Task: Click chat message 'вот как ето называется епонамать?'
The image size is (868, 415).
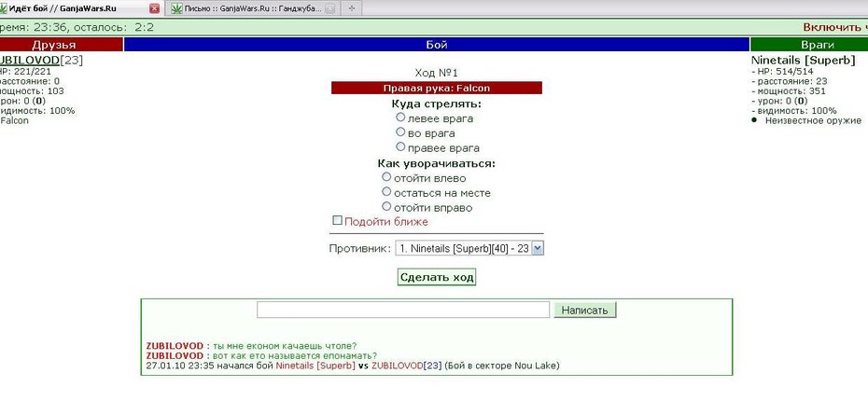Action: 295,356
